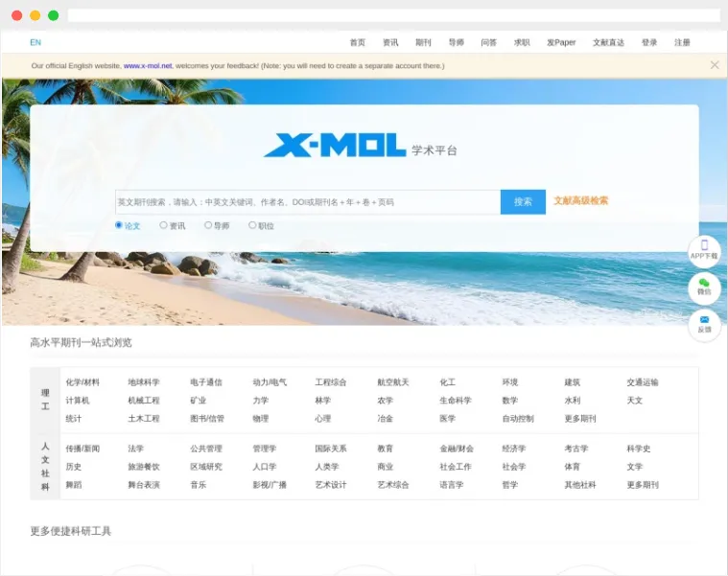Focus the journal search input field
This screenshot has width=728, height=576.
pos(308,202)
